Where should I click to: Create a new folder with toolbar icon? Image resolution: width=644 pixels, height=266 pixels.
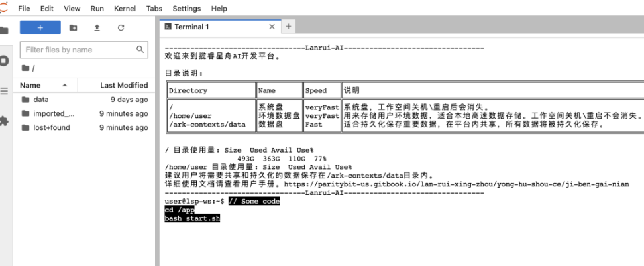[74, 28]
